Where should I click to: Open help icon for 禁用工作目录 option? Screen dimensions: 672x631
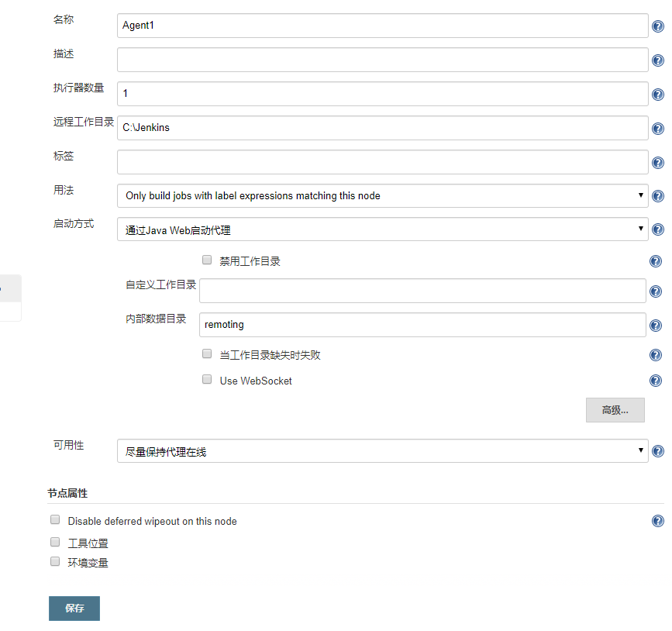(x=655, y=261)
